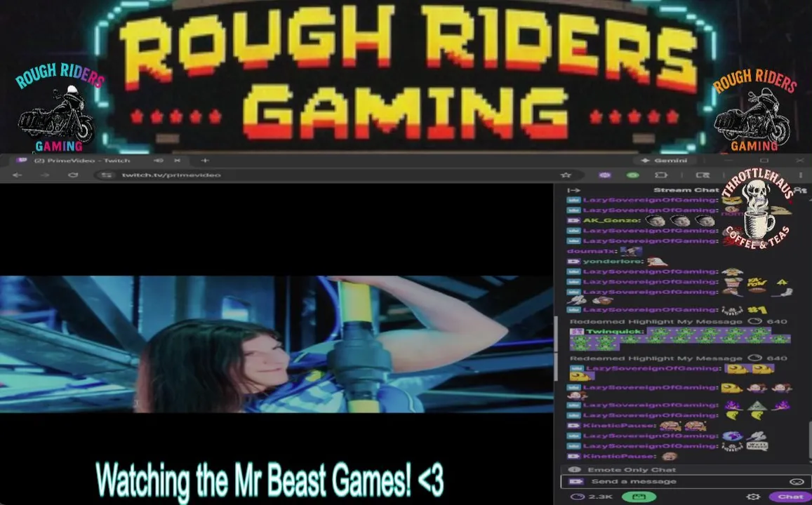Click the badge icon inside message box

click(575, 482)
